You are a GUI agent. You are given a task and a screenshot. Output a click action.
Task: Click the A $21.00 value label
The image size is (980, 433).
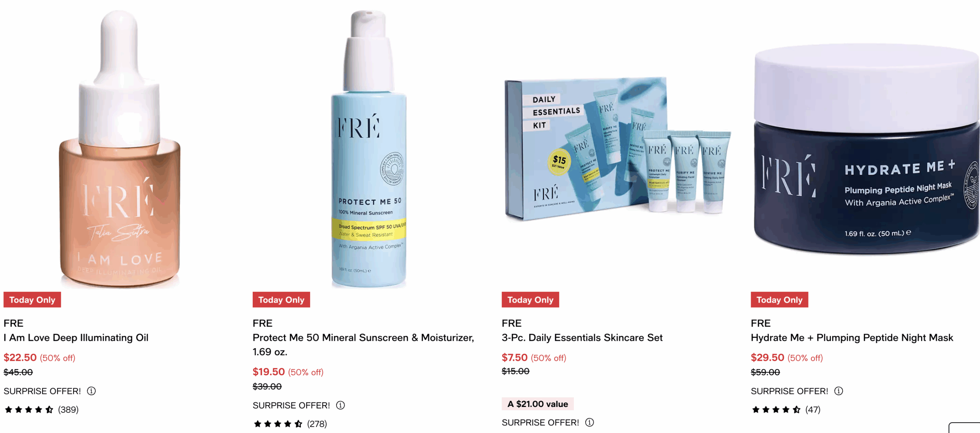537,404
